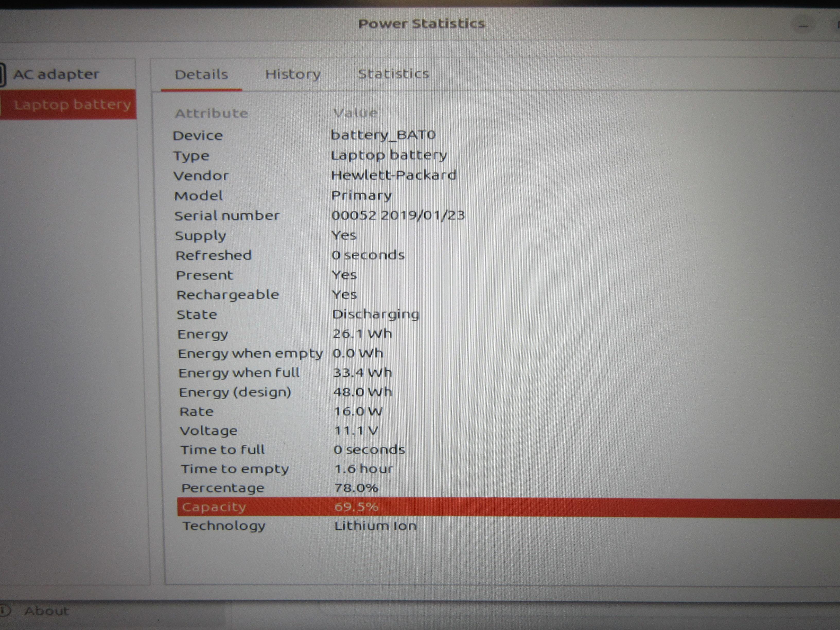Switch to the History tab
The image size is (840, 630).
293,74
